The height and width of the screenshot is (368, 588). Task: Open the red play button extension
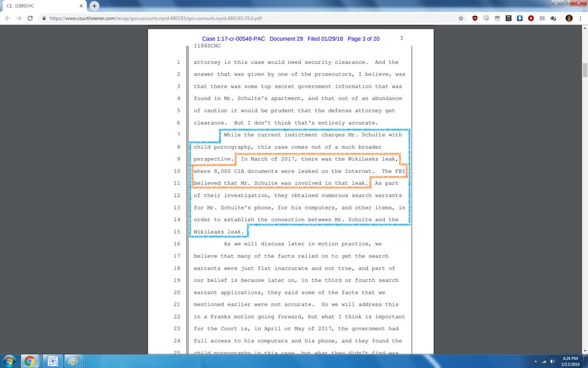pos(531,18)
